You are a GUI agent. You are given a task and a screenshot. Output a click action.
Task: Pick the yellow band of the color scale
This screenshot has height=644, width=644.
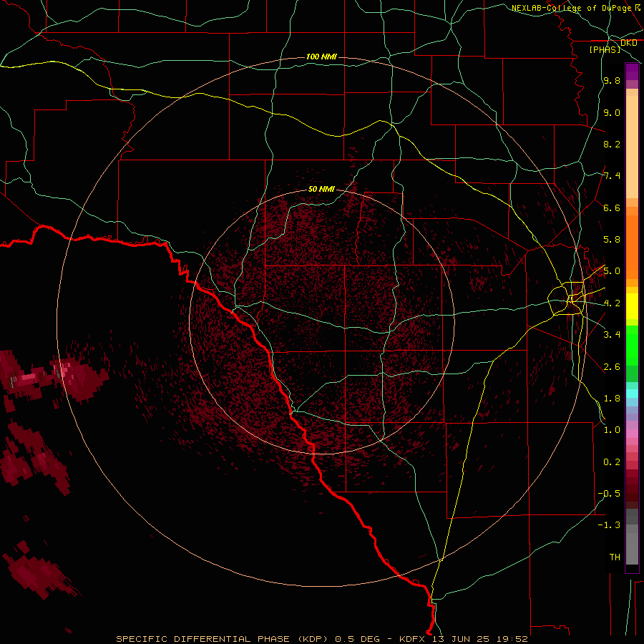[x=632, y=306]
